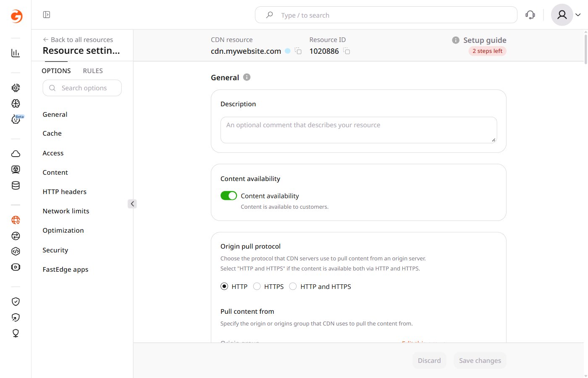Open the Beta face icon in the sidebar

point(16,120)
